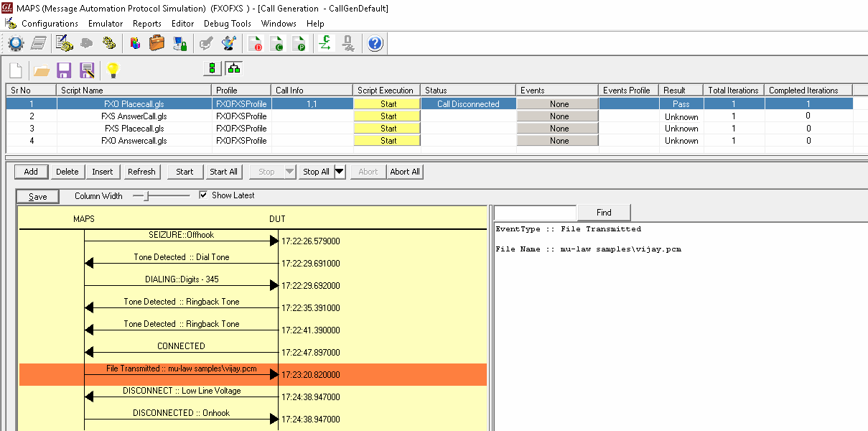Screen dimensions: 868x431
Task: Select the DISCONNECTED :: Onhook message
Action: 181,413
